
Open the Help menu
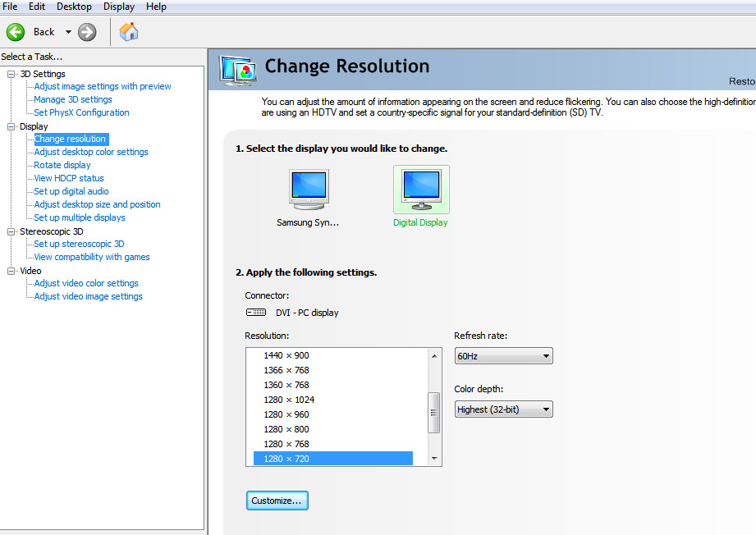(x=156, y=7)
